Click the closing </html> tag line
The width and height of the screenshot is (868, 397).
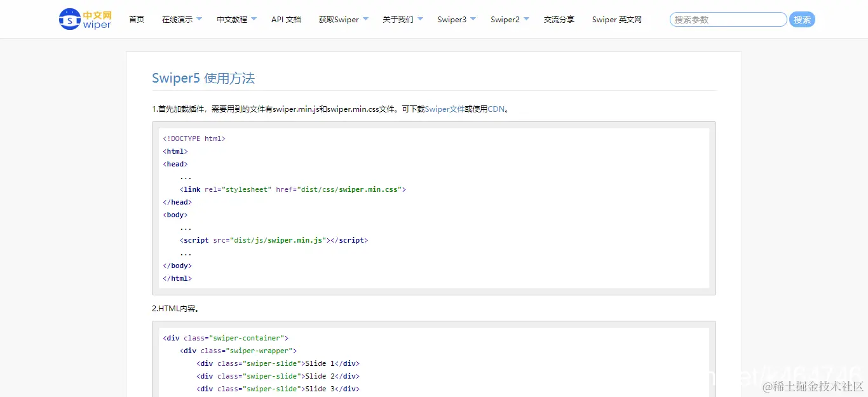[x=177, y=278]
